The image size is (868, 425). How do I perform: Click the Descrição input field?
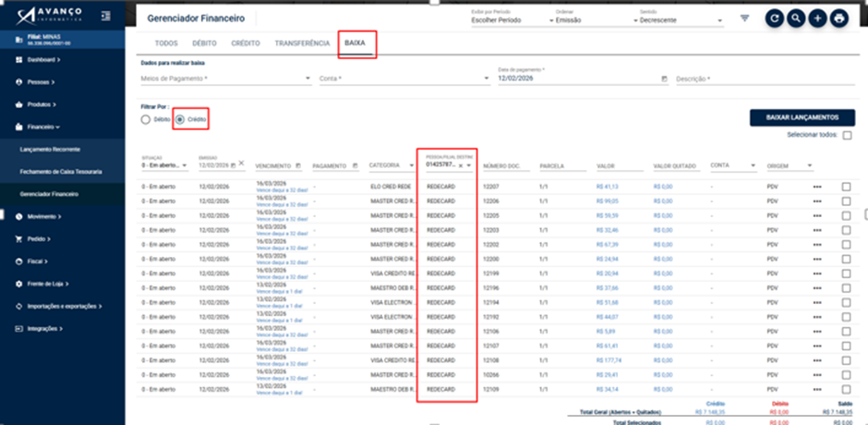pos(765,79)
